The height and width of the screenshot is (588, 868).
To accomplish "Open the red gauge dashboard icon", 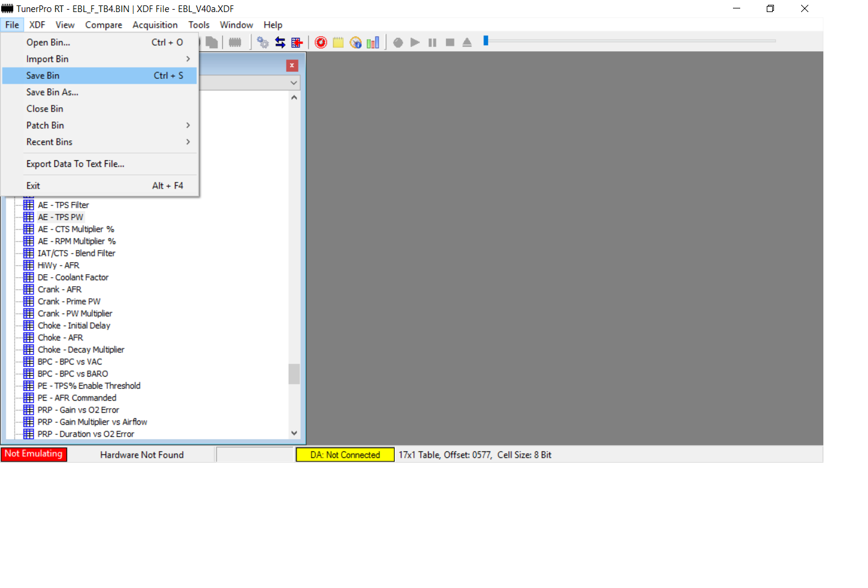I will [321, 42].
